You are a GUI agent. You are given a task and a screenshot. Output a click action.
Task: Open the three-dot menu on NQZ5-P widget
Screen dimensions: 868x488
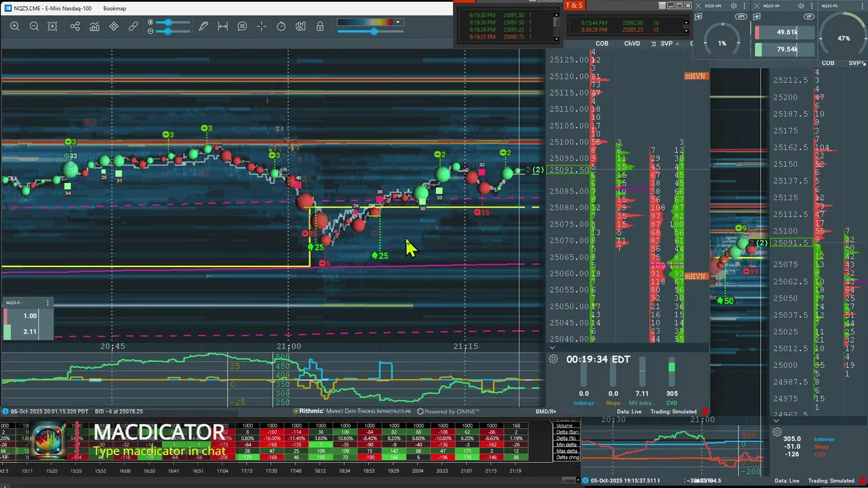(x=47, y=302)
